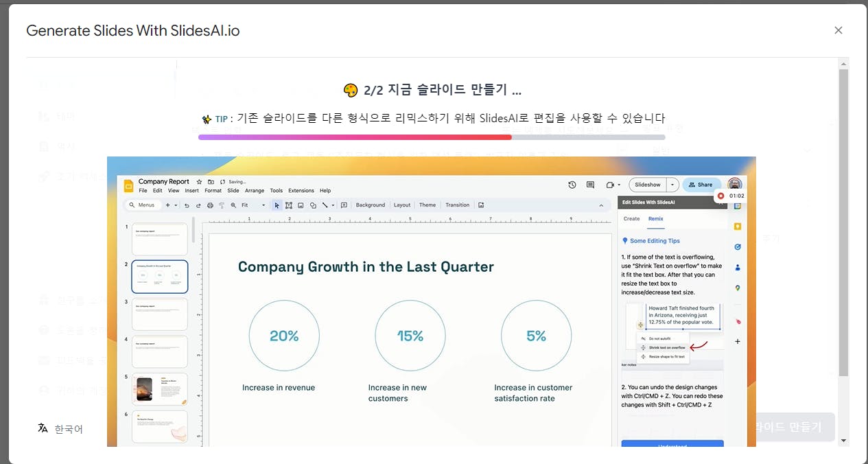This screenshot has height=464, width=868.
Task: Switch to the Remix tab in SlidesAI panel
Action: (x=656, y=219)
